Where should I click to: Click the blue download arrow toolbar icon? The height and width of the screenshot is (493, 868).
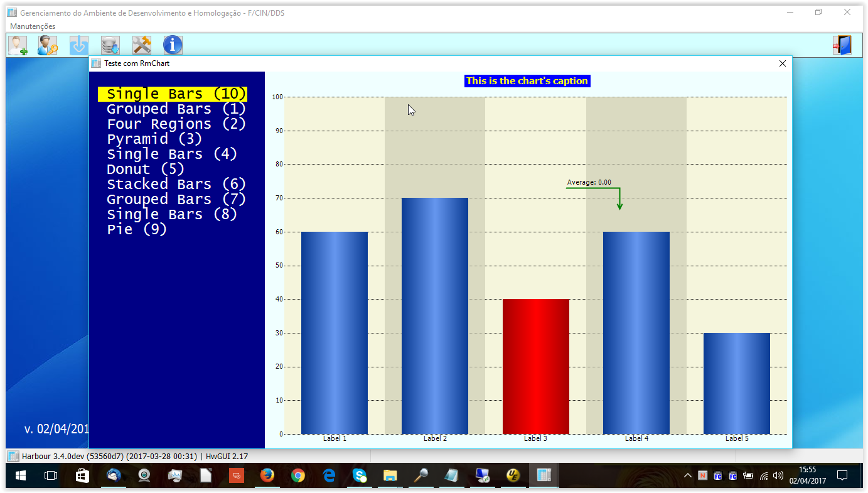[79, 45]
